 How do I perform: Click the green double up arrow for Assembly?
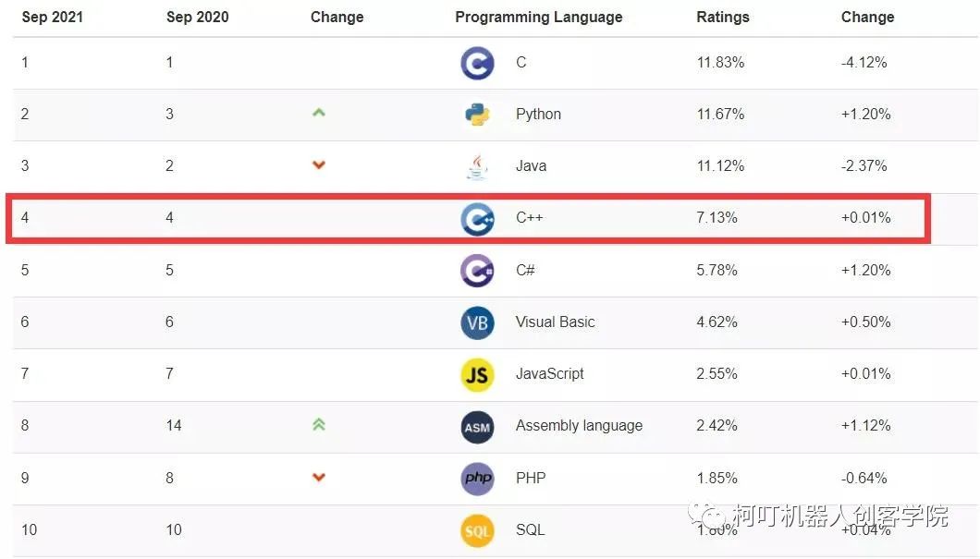(x=319, y=425)
